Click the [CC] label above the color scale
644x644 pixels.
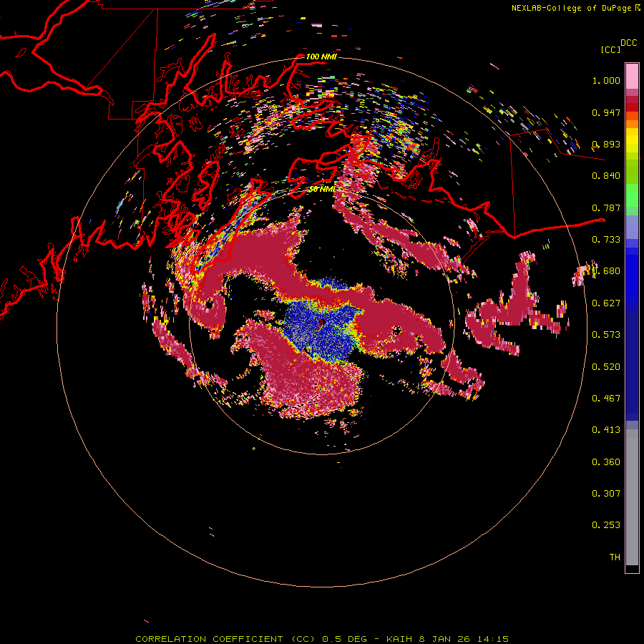point(610,49)
